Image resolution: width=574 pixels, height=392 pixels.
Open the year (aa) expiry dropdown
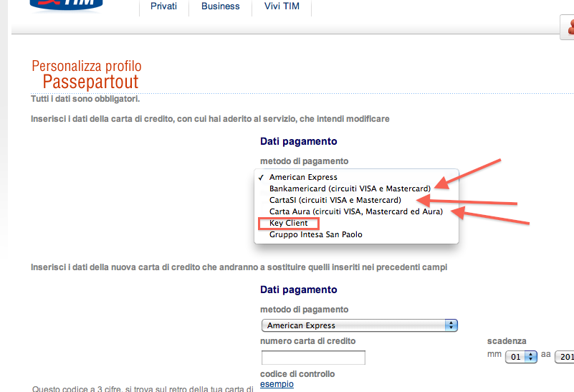[x=565, y=357]
